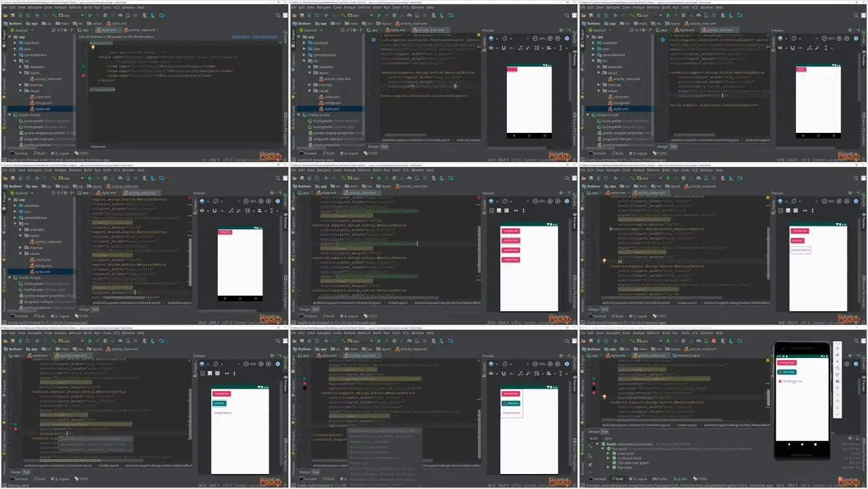
Task: Click editor horizontal scrollbar in top-middle window
Action: point(406,135)
